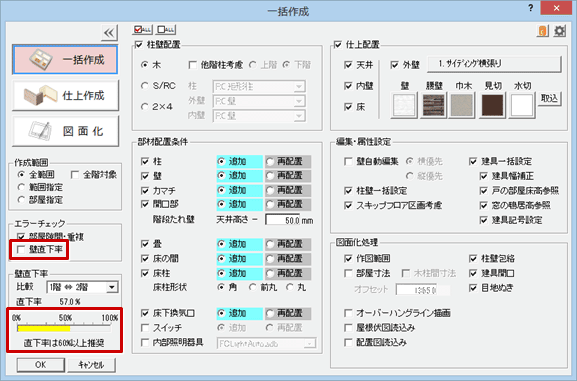Select the 腰壁 texture thumbnail
This screenshot has width=577, height=381.
[434, 105]
